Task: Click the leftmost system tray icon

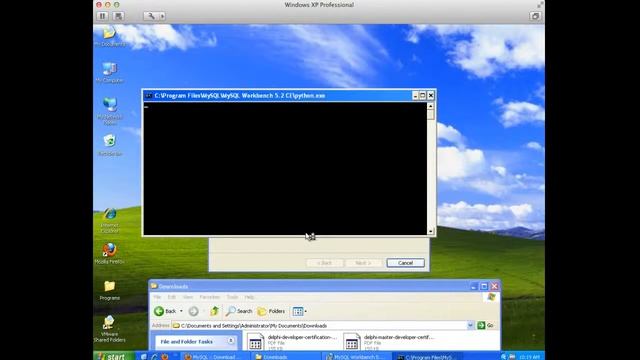Action: (504, 357)
